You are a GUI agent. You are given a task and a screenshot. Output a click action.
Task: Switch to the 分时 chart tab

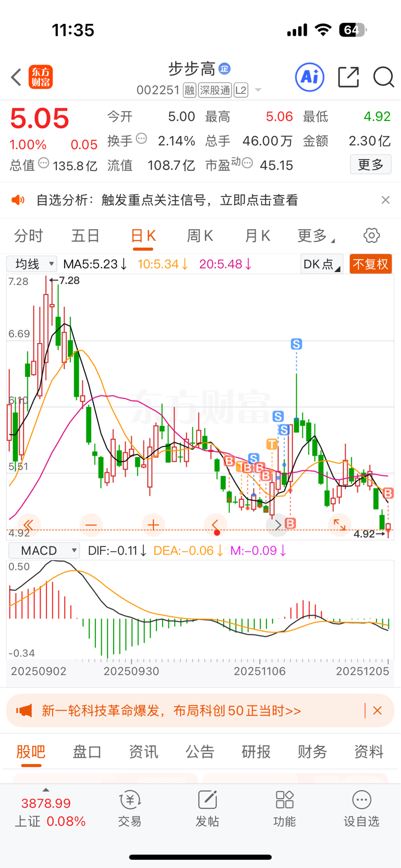pyautogui.click(x=29, y=236)
